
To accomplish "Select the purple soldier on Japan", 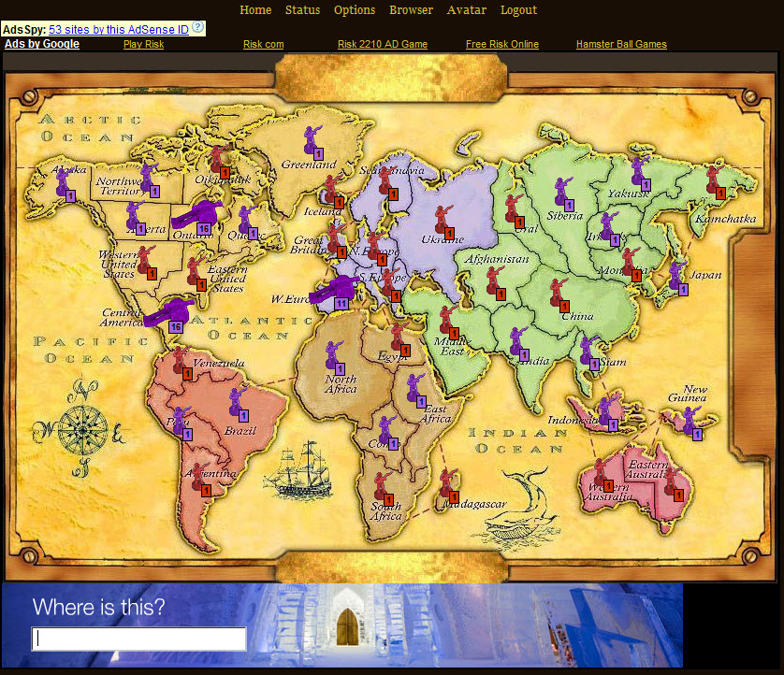I will tap(676, 278).
